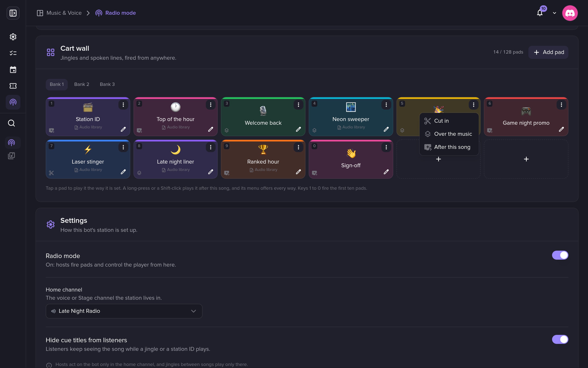The height and width of the screenshot is (368, 588).
Task: Open notifications bell with badge 10
Action: tap(540, 13)
